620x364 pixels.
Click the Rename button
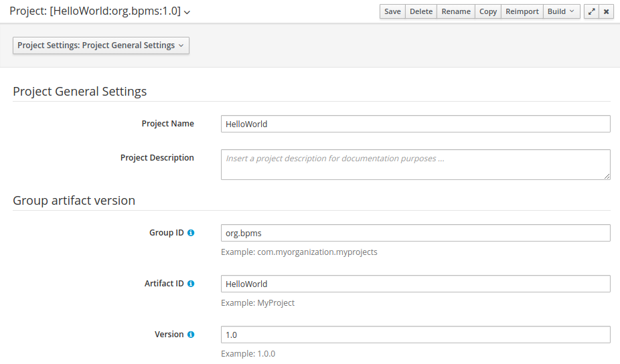point(456,11)
